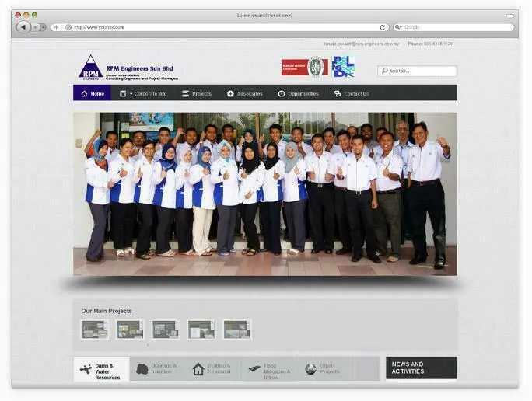
Task: Click the browser back arrow button
Action: click(x=23, y=27)
